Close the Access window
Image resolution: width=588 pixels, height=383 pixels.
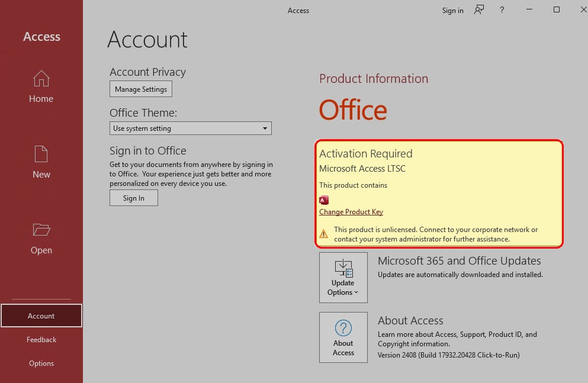pyautogui.click(x=583, y=9)
